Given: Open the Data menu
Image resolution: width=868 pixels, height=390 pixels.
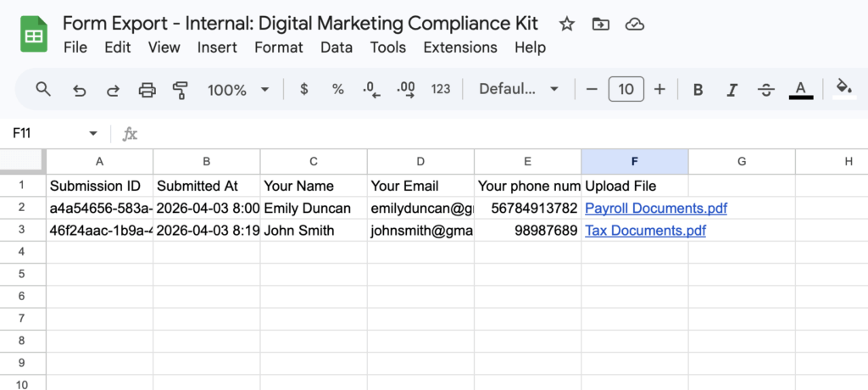Looking at the screenshot, I should pos(337,47).
